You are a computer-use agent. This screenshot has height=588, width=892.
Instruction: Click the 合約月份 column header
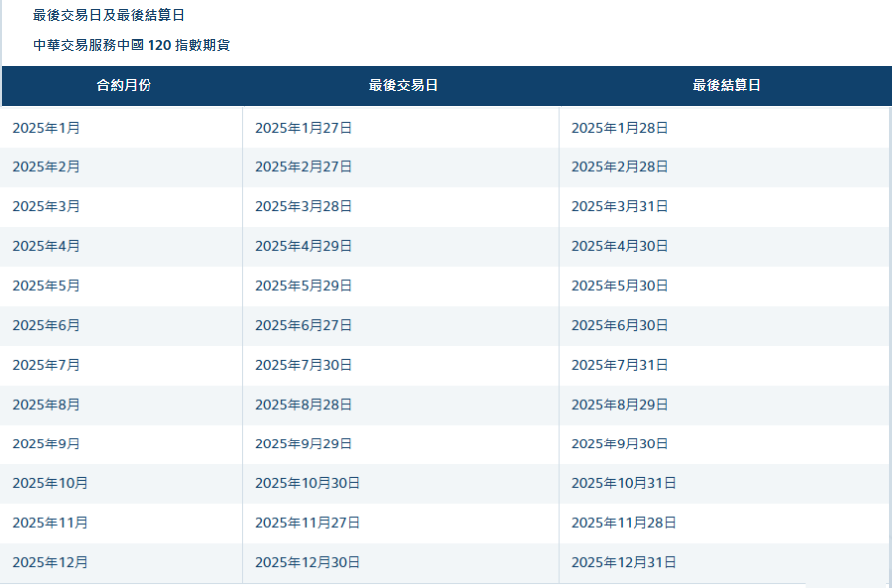pyautogui.click(x=124, y=86)
